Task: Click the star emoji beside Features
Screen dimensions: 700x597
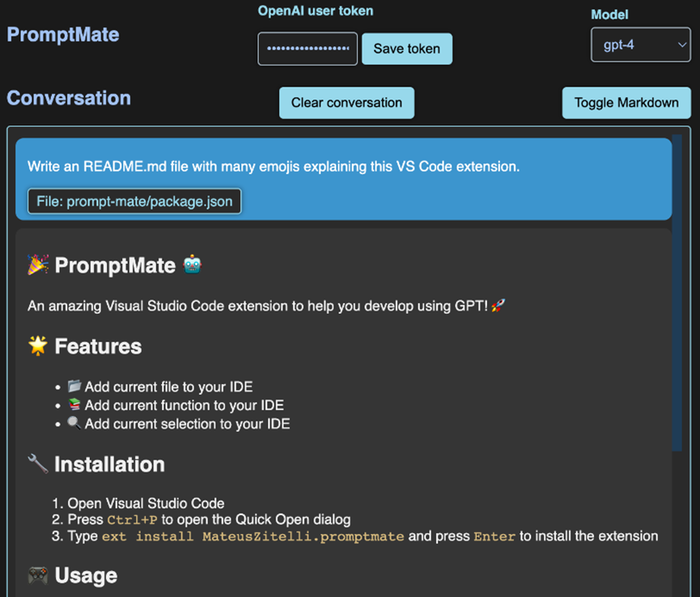Action: pos(38,345)
